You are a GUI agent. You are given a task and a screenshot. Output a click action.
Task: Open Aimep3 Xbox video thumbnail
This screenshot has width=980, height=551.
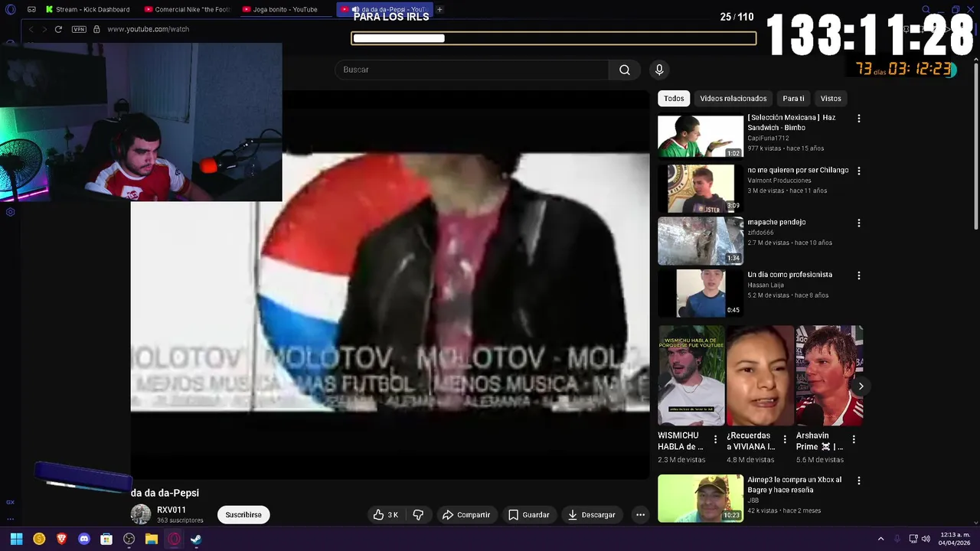pyautogui.click(x=701, y=498)
